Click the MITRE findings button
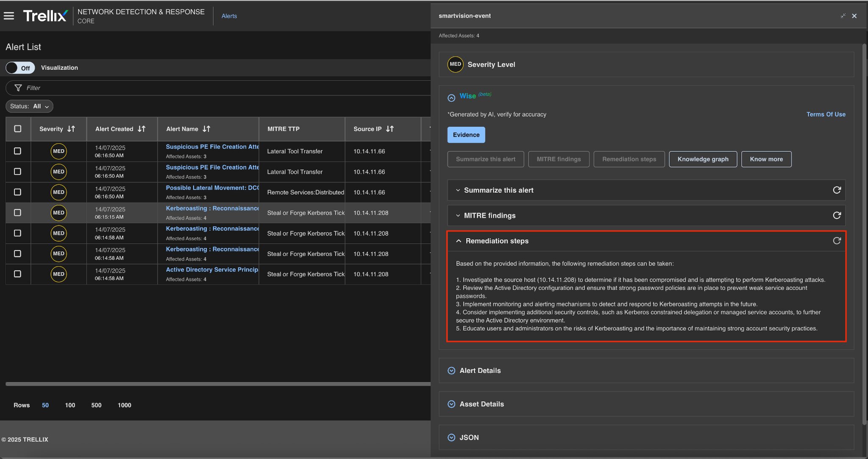This screenshot has height=459, width=868. 559,159
